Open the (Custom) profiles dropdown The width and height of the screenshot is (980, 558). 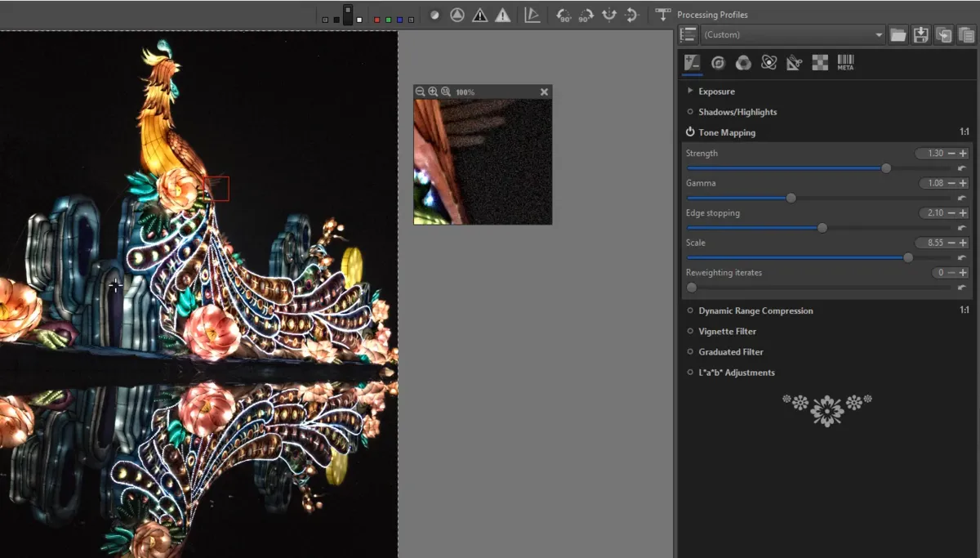(880, 34)
